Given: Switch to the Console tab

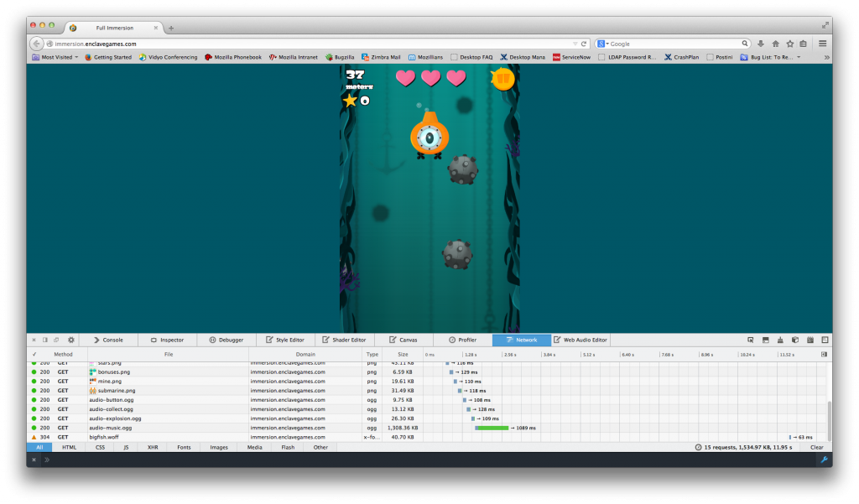Looking at the screenshot, I should point(108,340).
